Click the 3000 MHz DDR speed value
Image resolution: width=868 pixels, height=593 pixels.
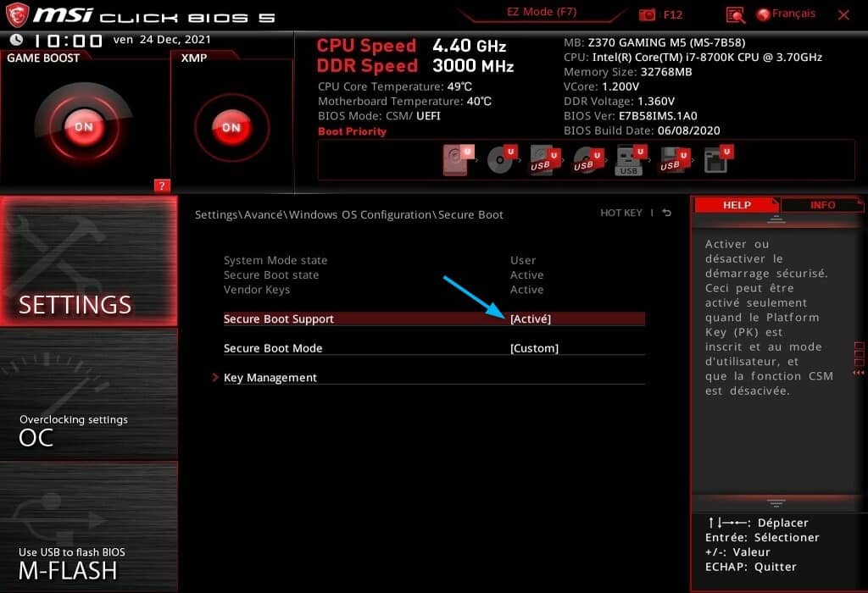(473, 66)
